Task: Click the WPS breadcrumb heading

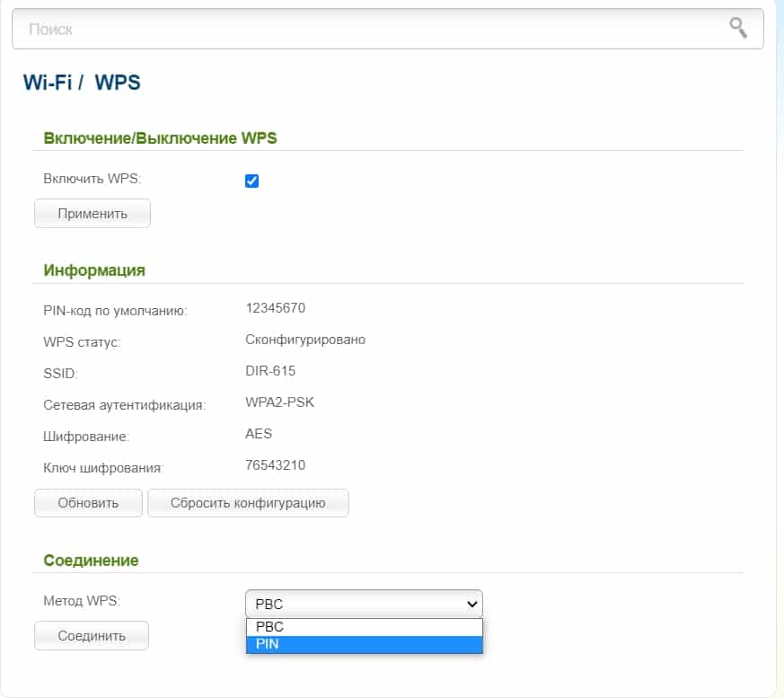Action: pos(118,82)
